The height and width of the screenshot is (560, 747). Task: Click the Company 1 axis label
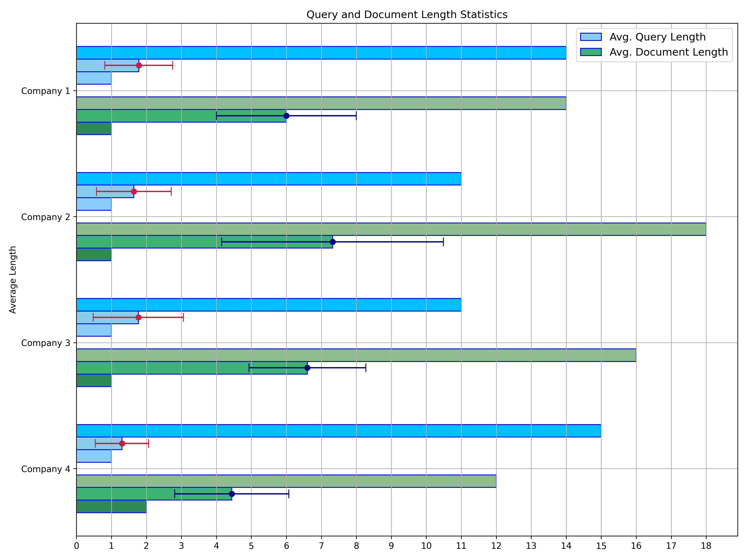(45, 91)
